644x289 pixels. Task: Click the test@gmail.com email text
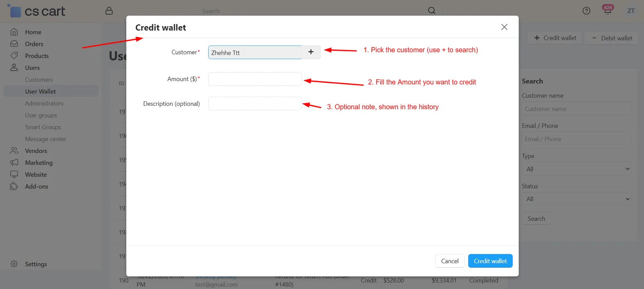[217, 285]
